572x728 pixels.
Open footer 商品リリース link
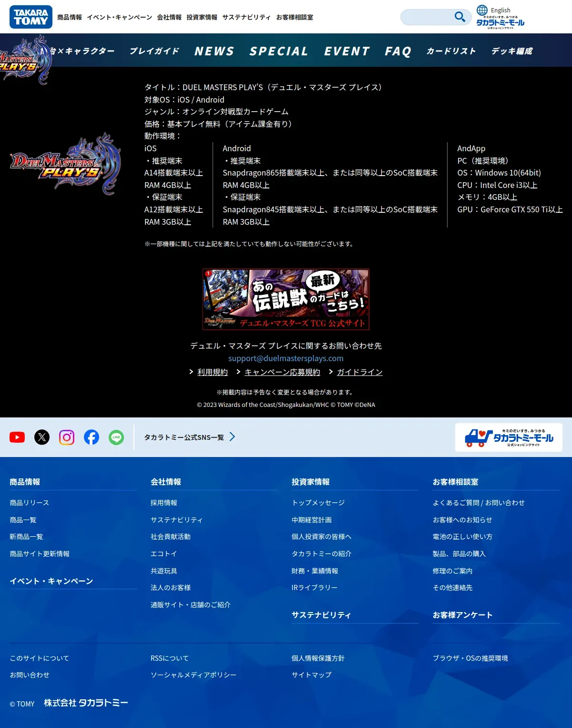[x=30, y=503]
